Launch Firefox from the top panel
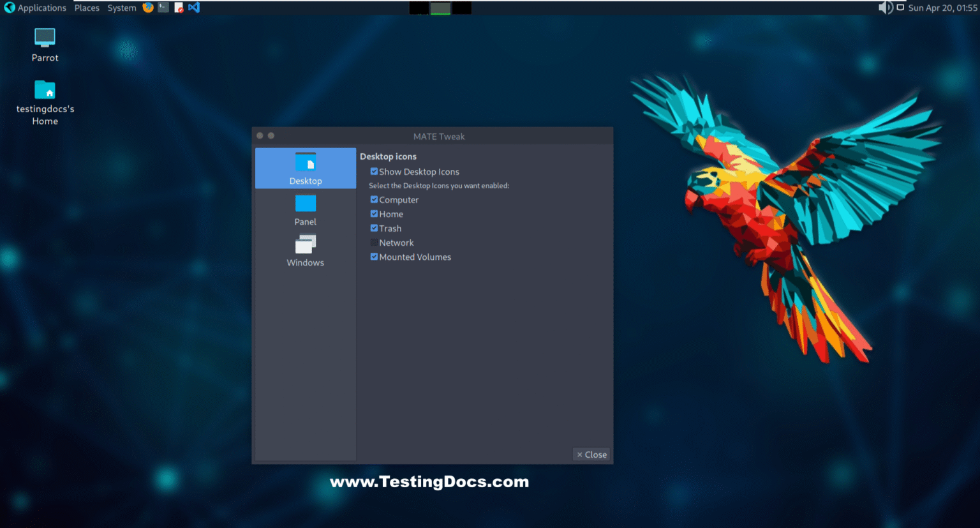The width and height of the screenshot is (980, 528). click(147, 8)
